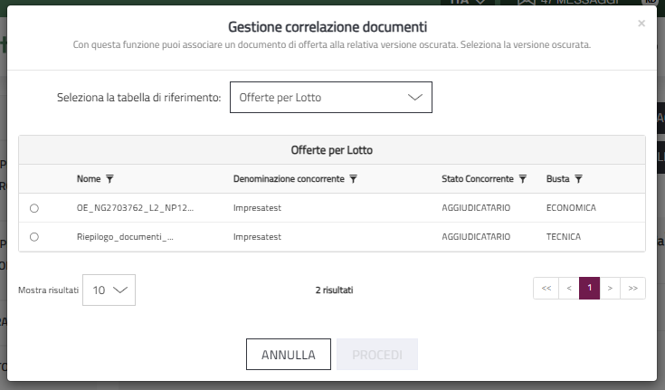The height and width of the screenshot is (390, 665).
Task: Go to last page with >> button
Action: (x=633, y=288)
